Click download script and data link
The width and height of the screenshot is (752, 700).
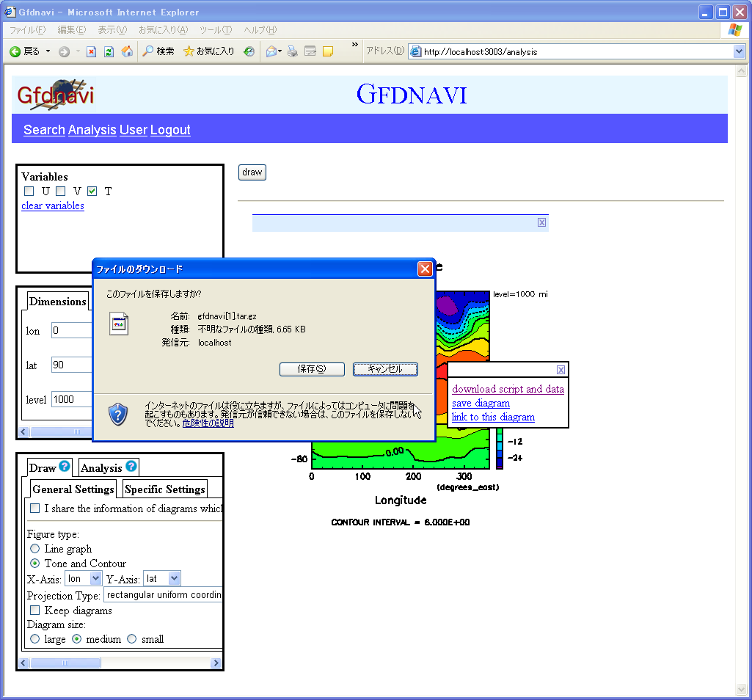[508, 389]
